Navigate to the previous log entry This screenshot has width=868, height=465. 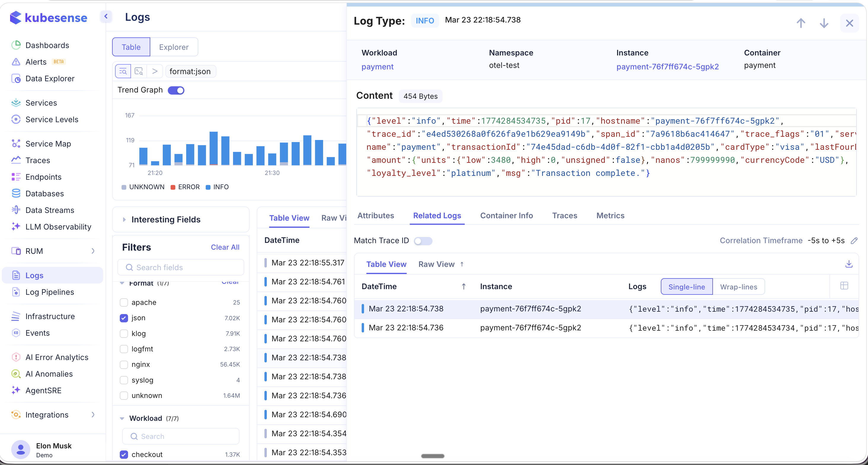[x=801, y=23]
